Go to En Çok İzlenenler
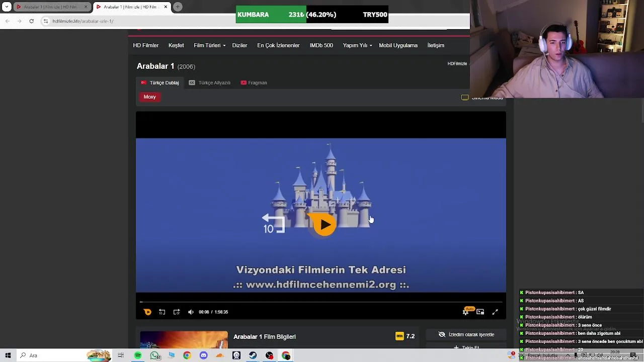644x362 pixels. click(x=278, y=45)
